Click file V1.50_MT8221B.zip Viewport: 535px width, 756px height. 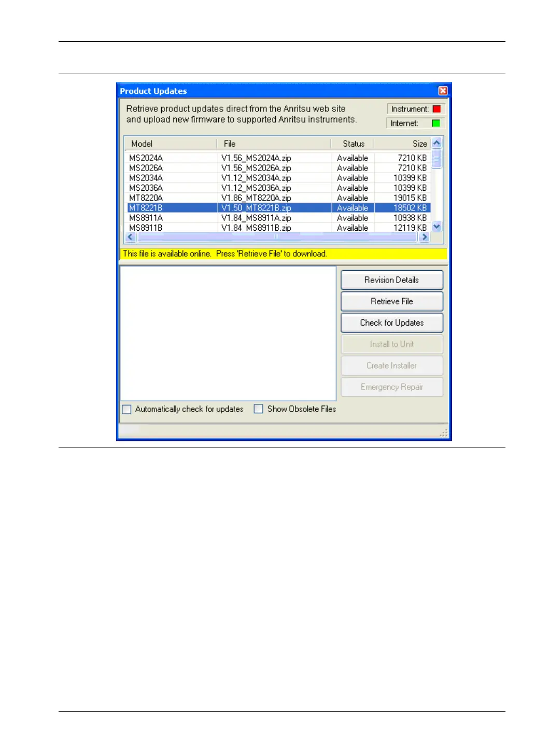[256, 208]
